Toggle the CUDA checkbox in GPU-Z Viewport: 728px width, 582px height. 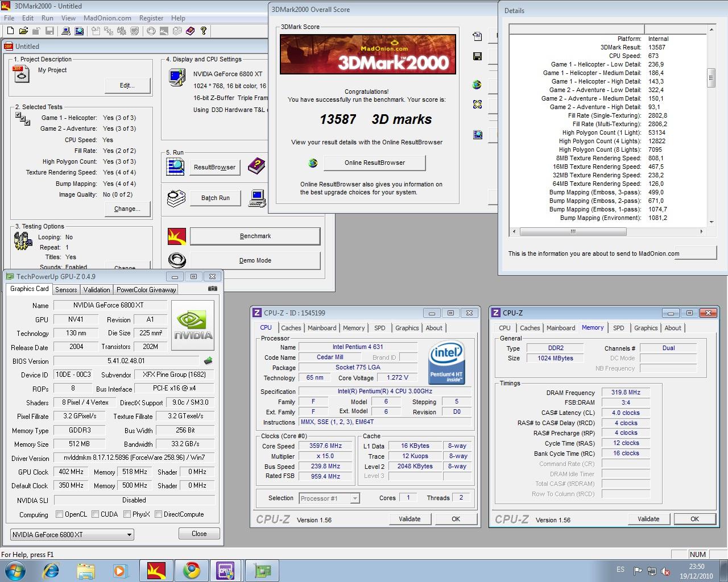coord(95,514)
